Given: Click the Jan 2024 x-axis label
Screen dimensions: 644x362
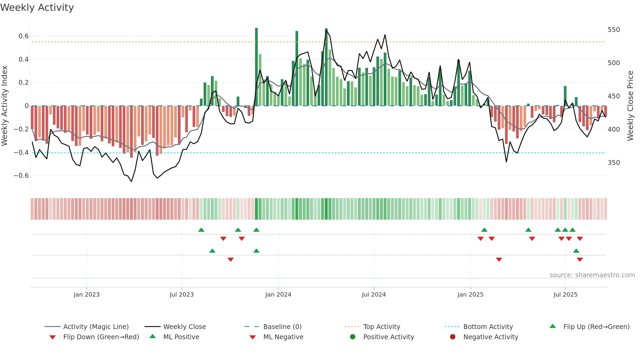Looking at the screenshot, I should pos(278,294).
